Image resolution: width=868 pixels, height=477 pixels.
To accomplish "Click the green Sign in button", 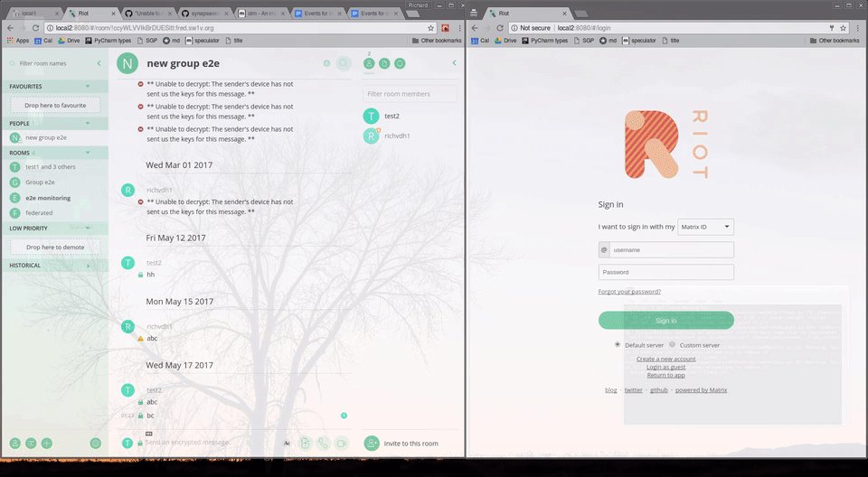I will pos(666,321).
